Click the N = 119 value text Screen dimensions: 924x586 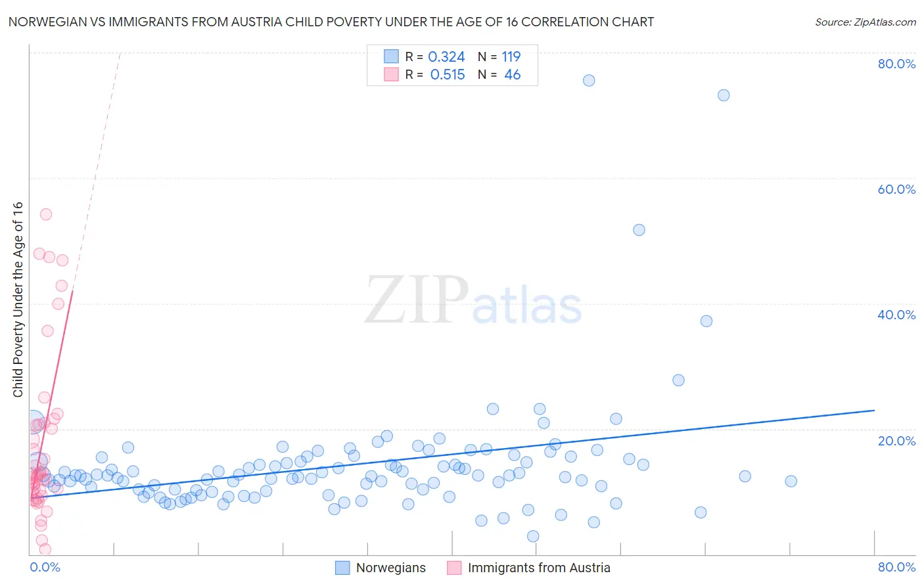click(x=499, y=56)
